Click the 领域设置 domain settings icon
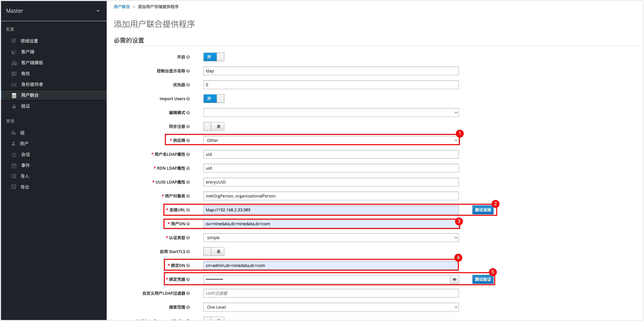 coord(13,41)
